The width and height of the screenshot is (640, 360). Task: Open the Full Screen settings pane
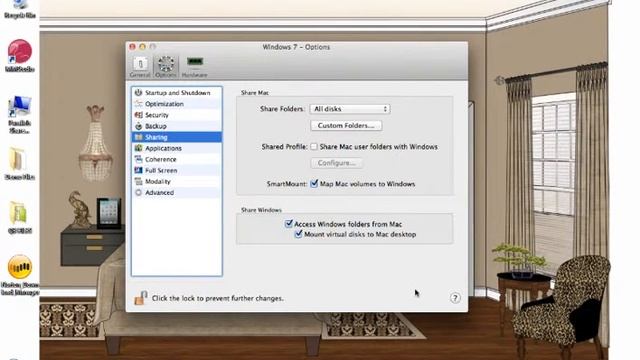[x=177, y=170]
